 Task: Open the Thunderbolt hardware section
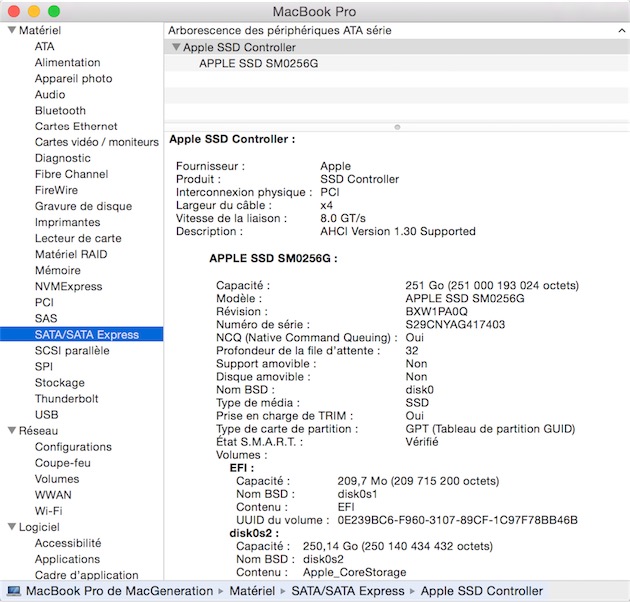coord(66,399)
